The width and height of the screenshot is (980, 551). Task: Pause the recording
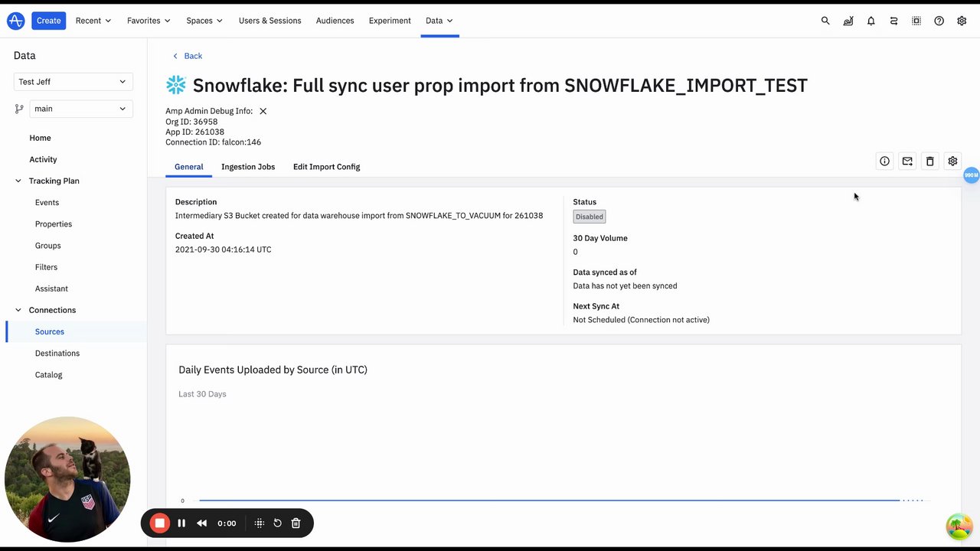click(x=181, y=523)
